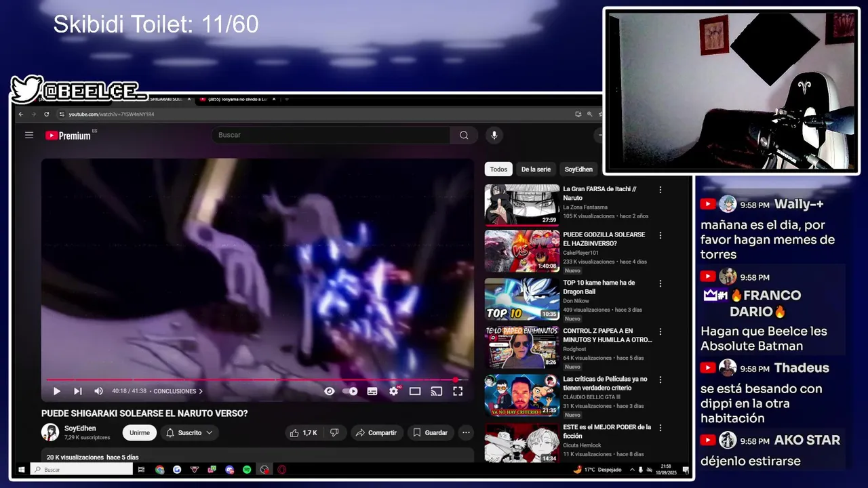Open Chrome from the taskbar
Image resolution: width=868 pixels, height=488 pixels.
[159, 470]
